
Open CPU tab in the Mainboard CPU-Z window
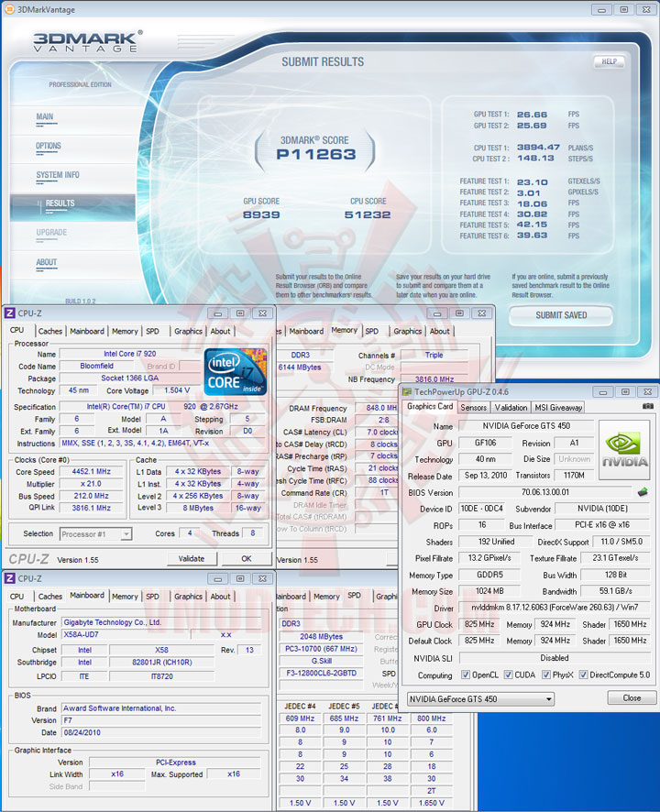17,597
